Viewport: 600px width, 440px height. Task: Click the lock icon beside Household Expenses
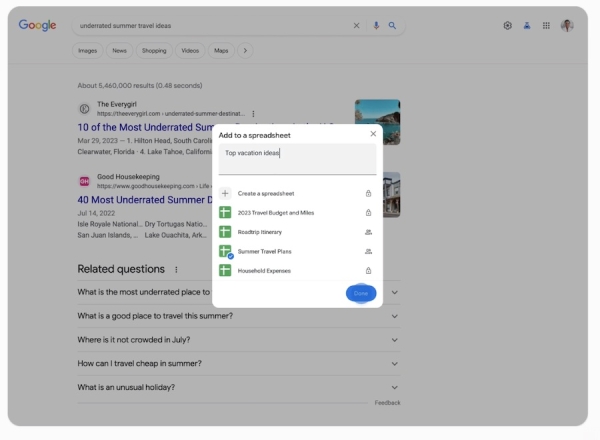[368, 270]
